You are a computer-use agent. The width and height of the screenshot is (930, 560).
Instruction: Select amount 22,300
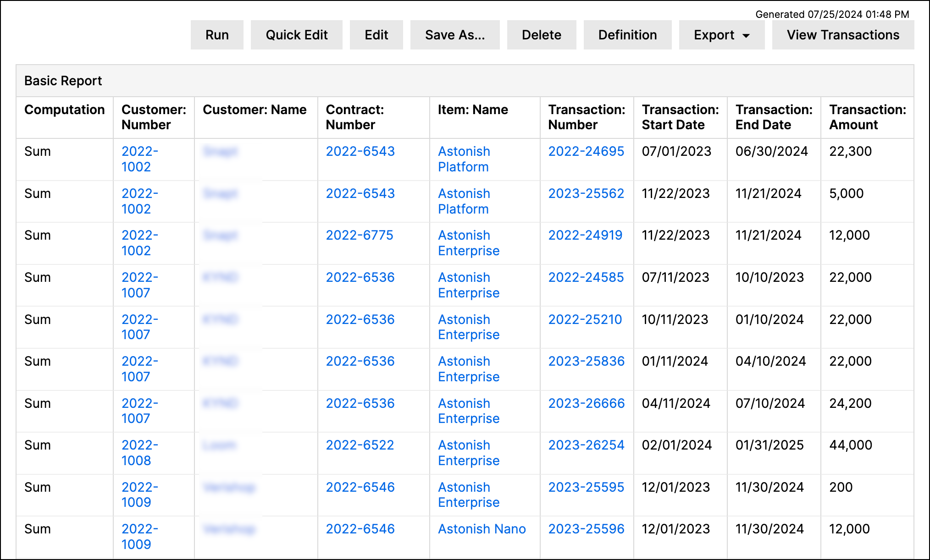click(850, 151)
